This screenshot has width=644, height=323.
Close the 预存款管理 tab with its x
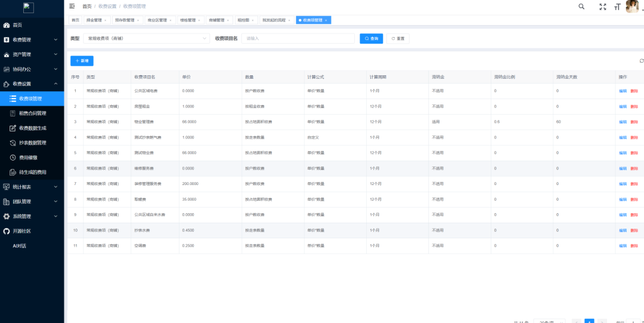138,20
